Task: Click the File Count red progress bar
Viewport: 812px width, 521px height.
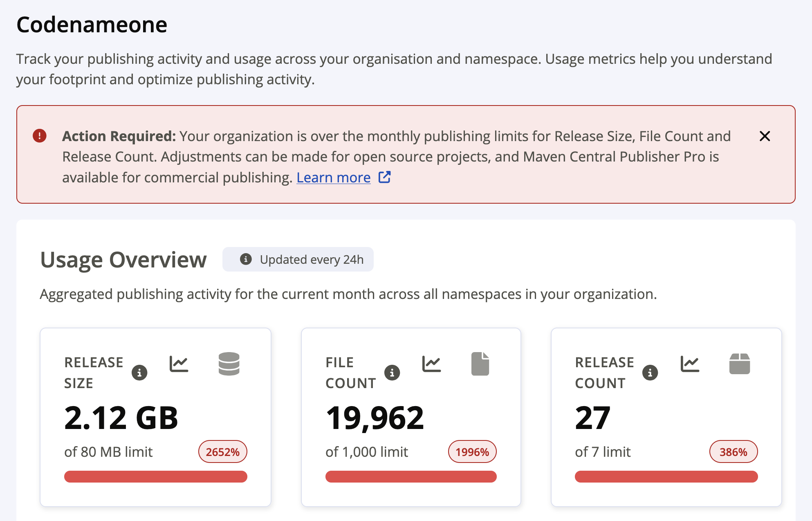Action: [x=411, y=477]
